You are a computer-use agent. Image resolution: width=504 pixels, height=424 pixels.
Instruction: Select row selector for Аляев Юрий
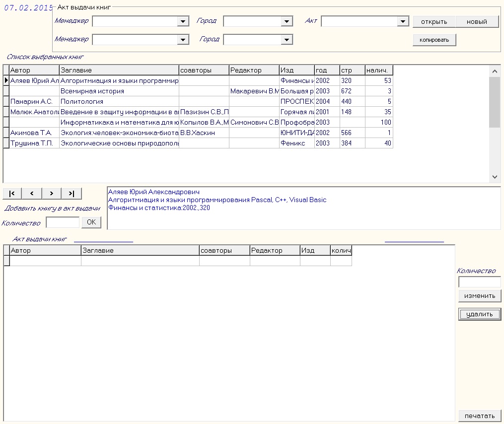pos(6,80)
